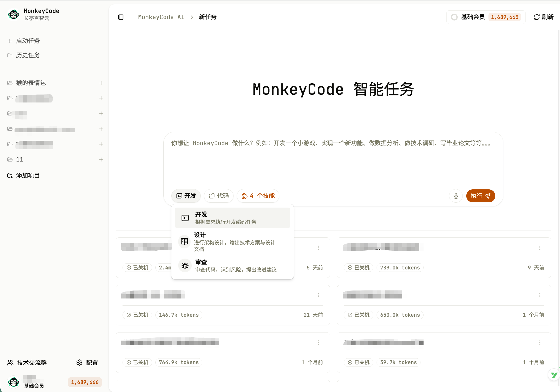Open the 代码 repository selector

click(x=219, y=196)
